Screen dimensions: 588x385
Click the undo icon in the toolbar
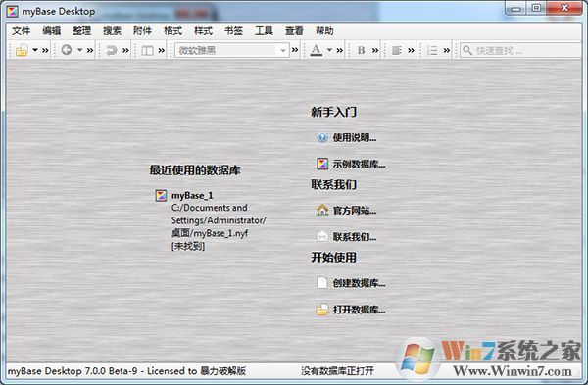[x=112, y=50]
